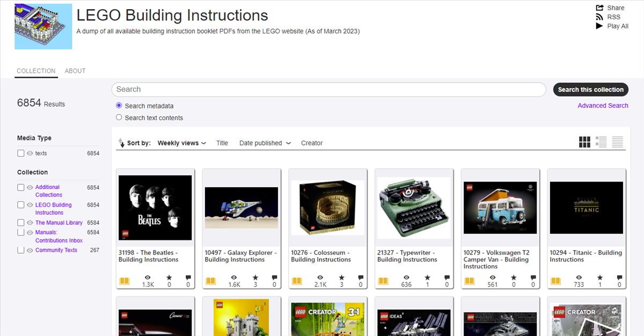
Task: Click the Search input field
Action: [328, 89]
